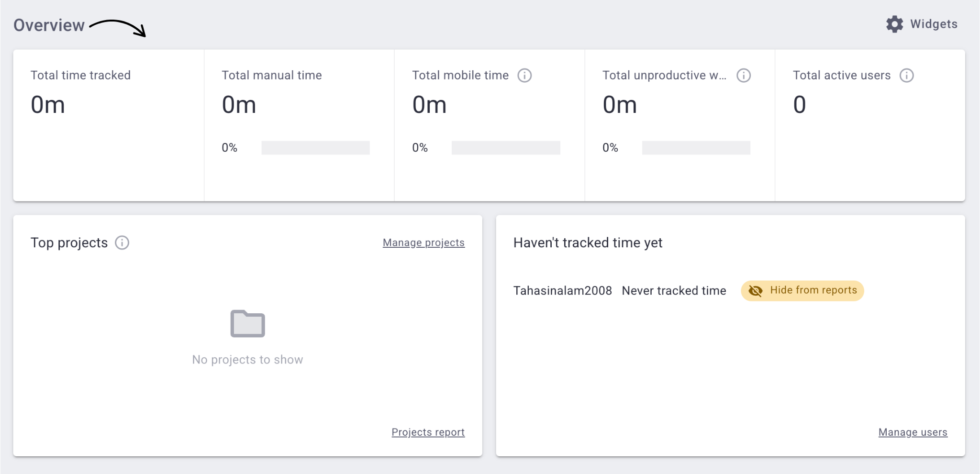The width and height of the screenshot is (980, 474).
Task: Click the Never tracked time status text
Action: 674,290
